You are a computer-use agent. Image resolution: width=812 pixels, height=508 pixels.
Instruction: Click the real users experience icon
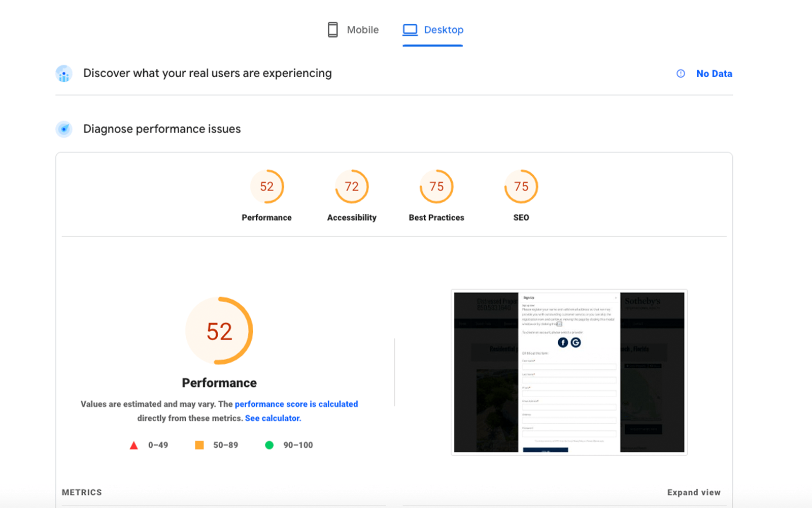(64, 74)
